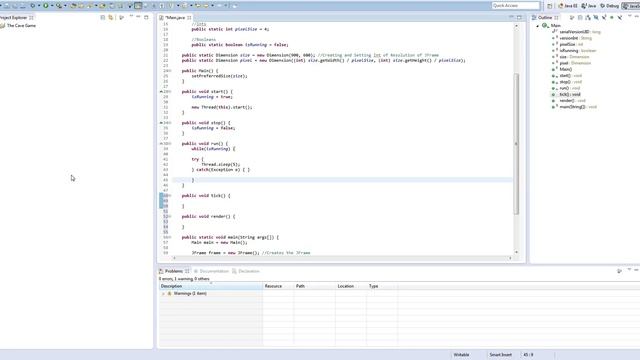This screenshot has width=640, height=360.
Task: Select isRunning field in Outline
Action: pos(573,51)
